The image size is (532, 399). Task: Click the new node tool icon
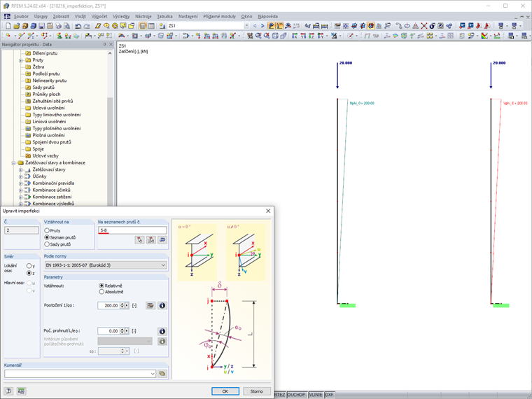(x=8, y=36)
